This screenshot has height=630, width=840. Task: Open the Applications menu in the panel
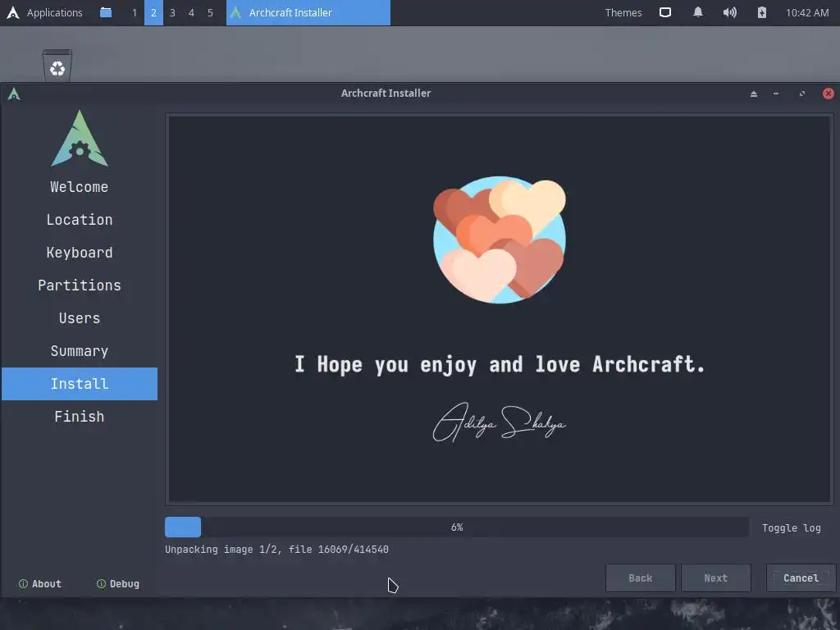click(x=54, y=13)
